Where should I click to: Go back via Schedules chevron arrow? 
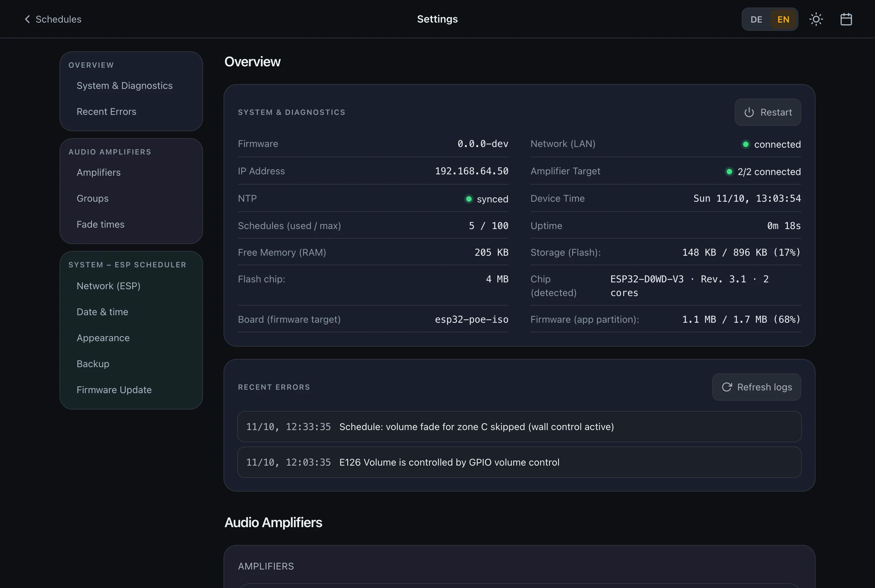click(x=27, y=19)
